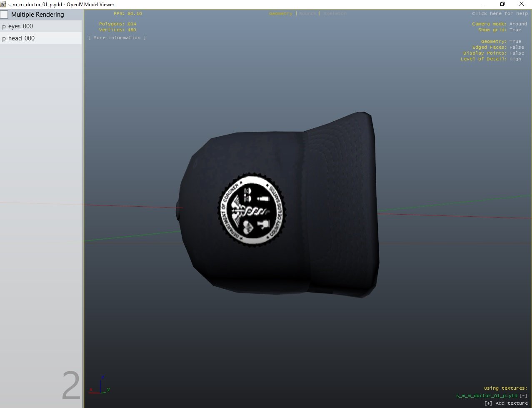Enable the Multiple Rendering checkbox
This screenshot has height=408, width=532.
(x=4, y=15)
